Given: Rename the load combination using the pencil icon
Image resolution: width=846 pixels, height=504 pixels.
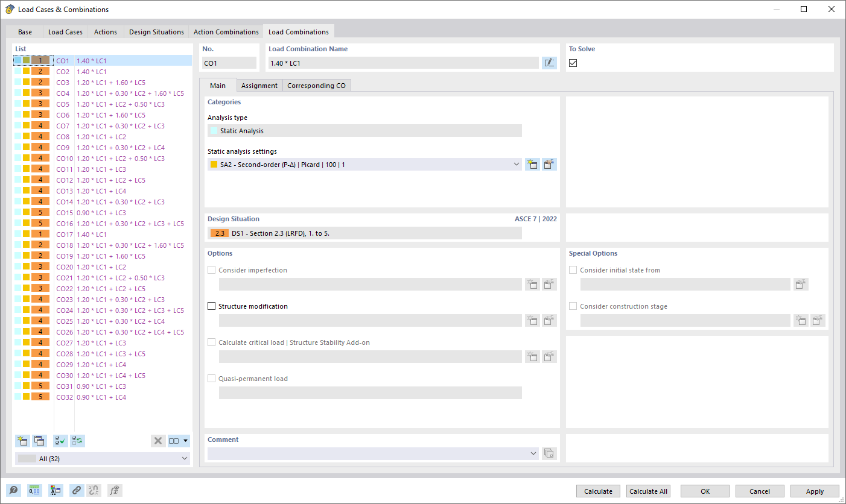Looking at the screenshot, I should click(x=549, y=62).
